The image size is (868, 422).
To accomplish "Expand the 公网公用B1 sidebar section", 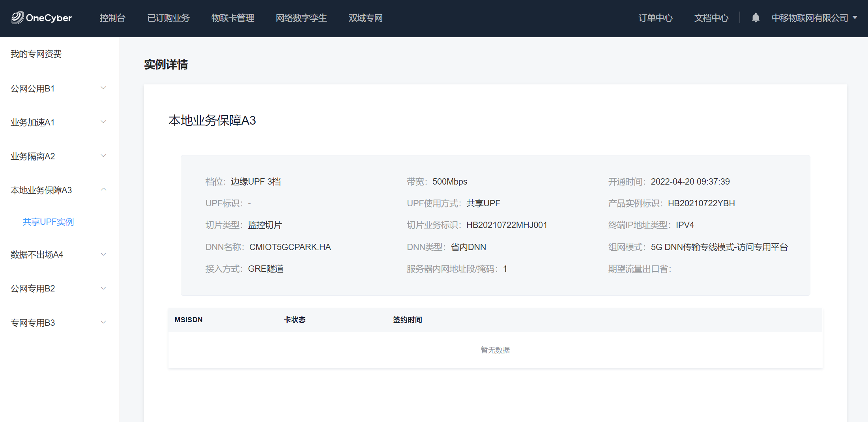I will (x=59, y=88).
